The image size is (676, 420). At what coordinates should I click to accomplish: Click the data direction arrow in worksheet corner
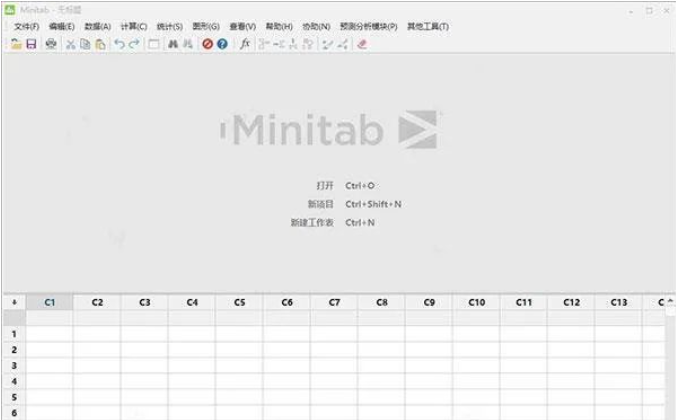click(14, 302)
